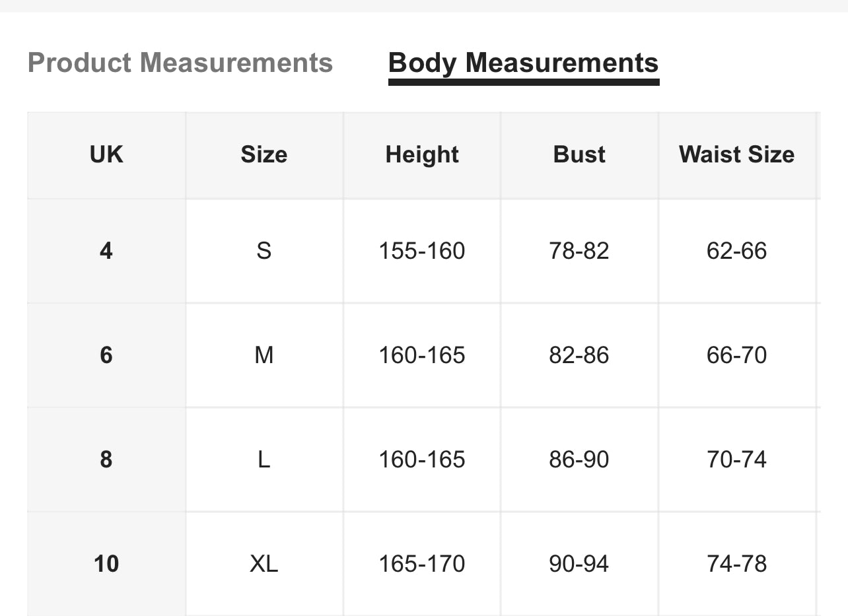Switch to the Product Measurements tab
The width and height of the screenshot is (848, 616).
[x=180, y=63]
